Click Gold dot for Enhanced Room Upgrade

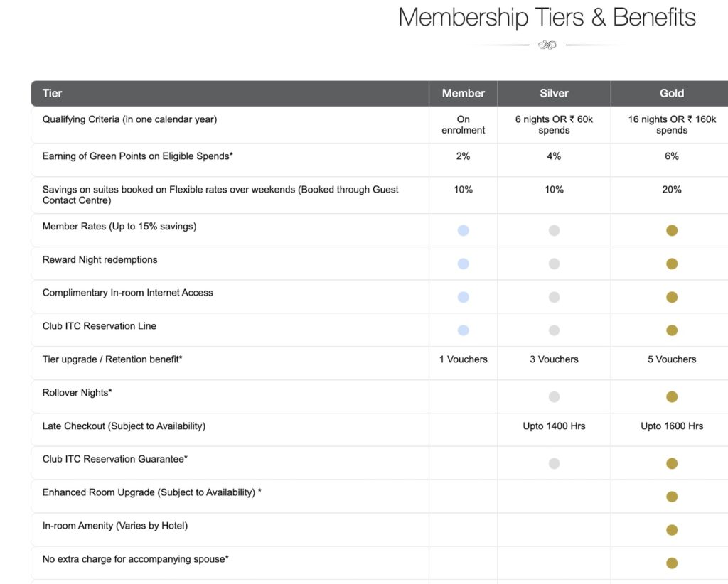(672, 497)
